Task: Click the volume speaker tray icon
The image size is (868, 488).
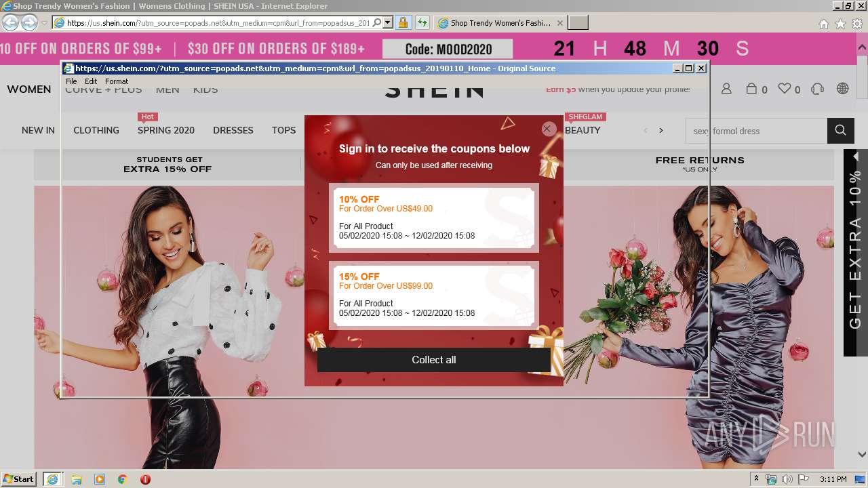Action: click(x=788, y=479)
